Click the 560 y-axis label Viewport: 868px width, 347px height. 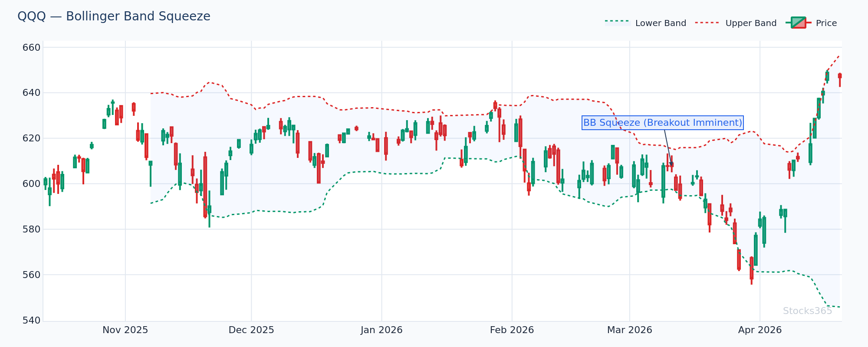click(x=31, y=275)
